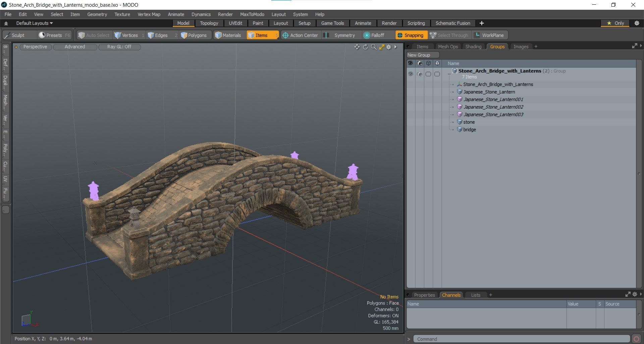Expand the Channels panel to full size
This screenshot has width=644, height=344.
pos(628,294)
